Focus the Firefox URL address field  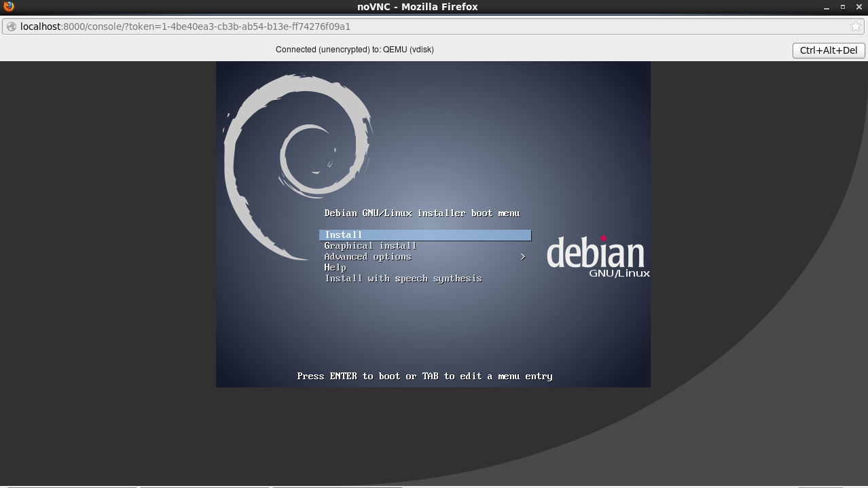432,27
